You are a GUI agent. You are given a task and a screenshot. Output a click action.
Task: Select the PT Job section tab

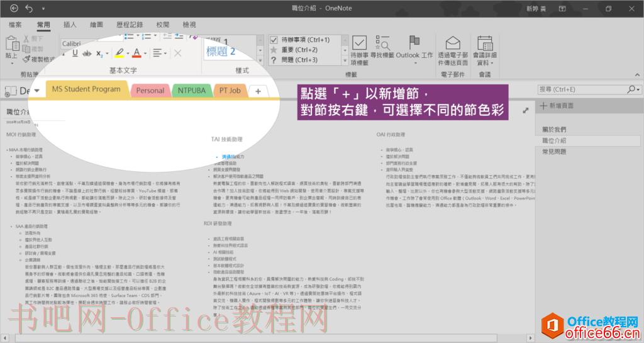tap(230, 91)
